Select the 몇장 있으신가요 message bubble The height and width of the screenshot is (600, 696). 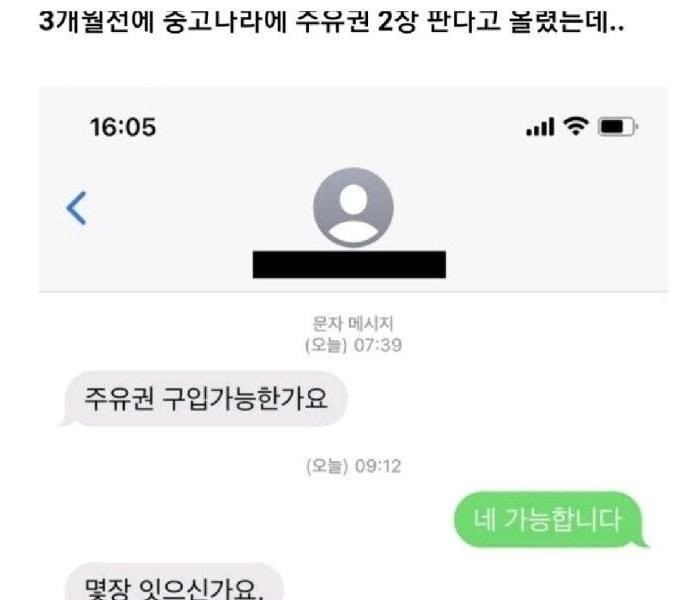coord(174,582)
